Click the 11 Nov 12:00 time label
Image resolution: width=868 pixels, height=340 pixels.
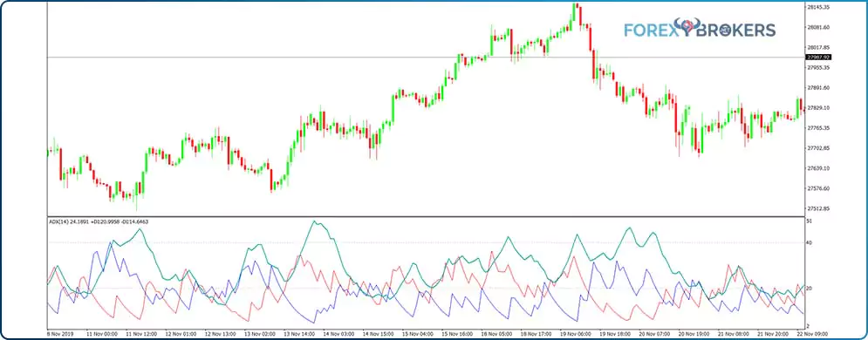(141, 334)
